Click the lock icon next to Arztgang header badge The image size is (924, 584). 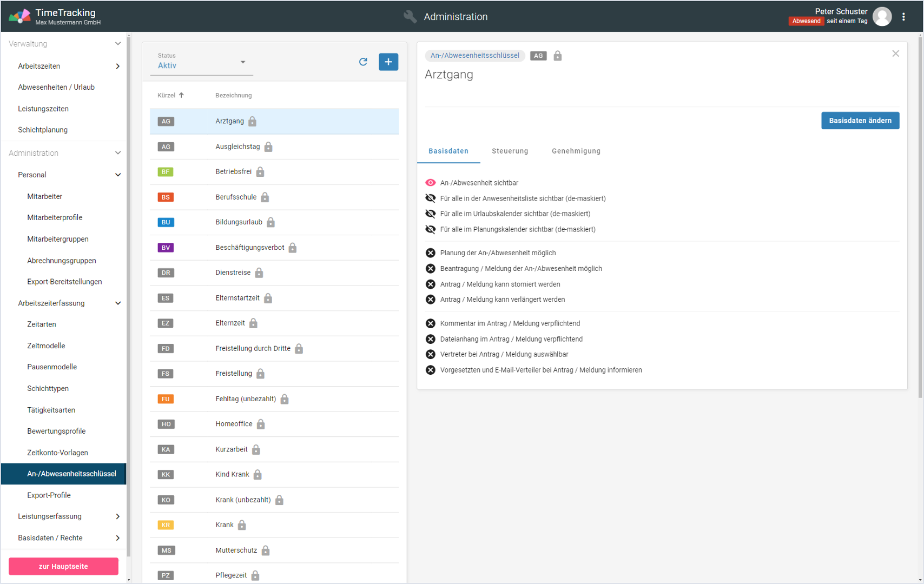pos(557,56)
